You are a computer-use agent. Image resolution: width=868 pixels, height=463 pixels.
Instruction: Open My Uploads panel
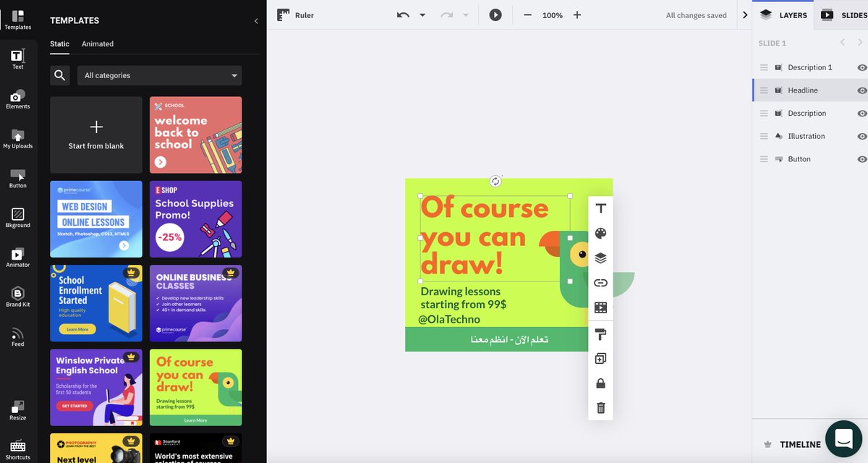click(x=17, y=139)
